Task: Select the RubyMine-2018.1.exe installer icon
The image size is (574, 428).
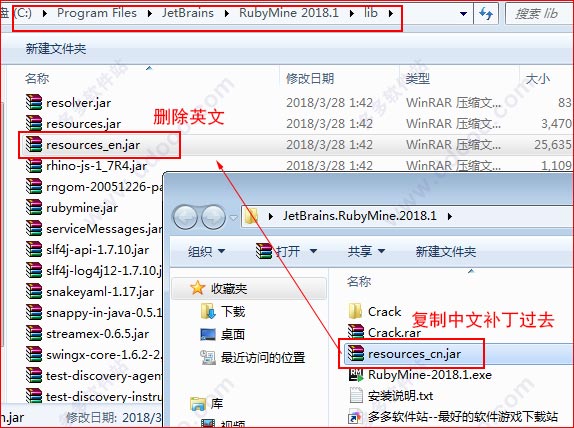Action: (356, 375)
